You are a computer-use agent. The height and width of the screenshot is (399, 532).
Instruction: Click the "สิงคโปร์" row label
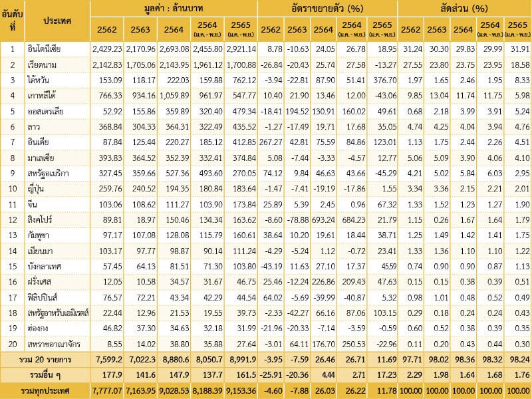tap(40, 219)
